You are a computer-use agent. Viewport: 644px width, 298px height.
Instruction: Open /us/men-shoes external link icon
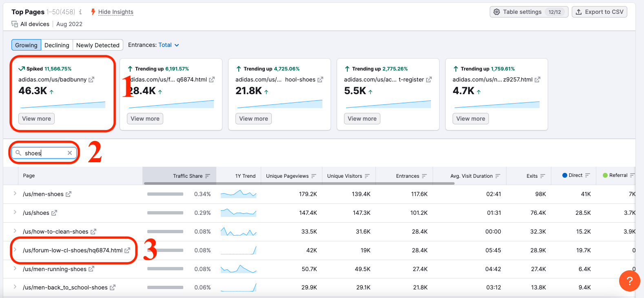tap(69, 194)
